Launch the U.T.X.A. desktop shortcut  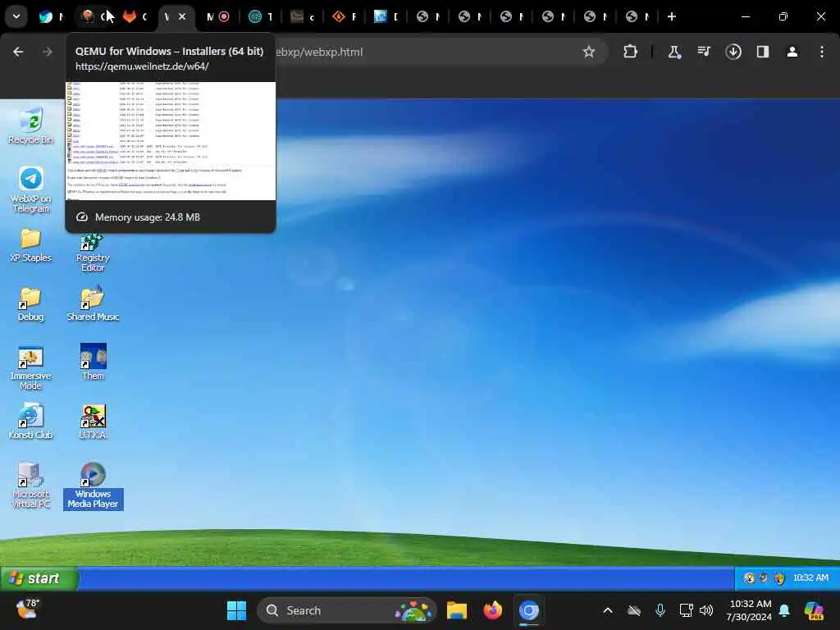(x=93, y=422)
